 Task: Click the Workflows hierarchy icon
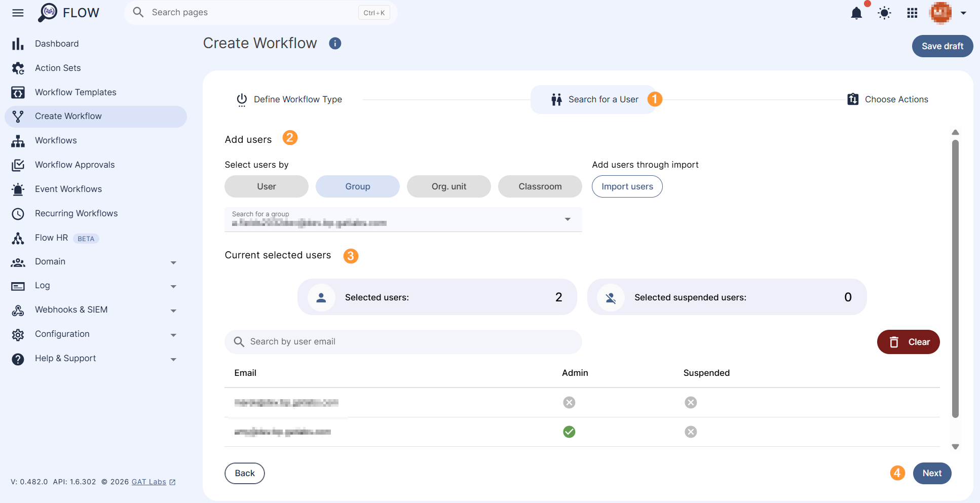[x=18, y=141]
